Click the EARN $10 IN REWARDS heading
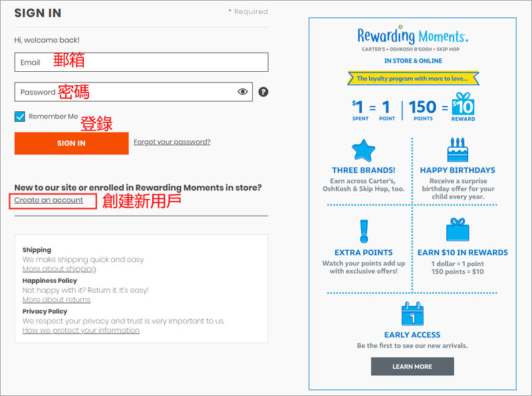This screenshot has width=532, height=396. [x=463, y=252]
